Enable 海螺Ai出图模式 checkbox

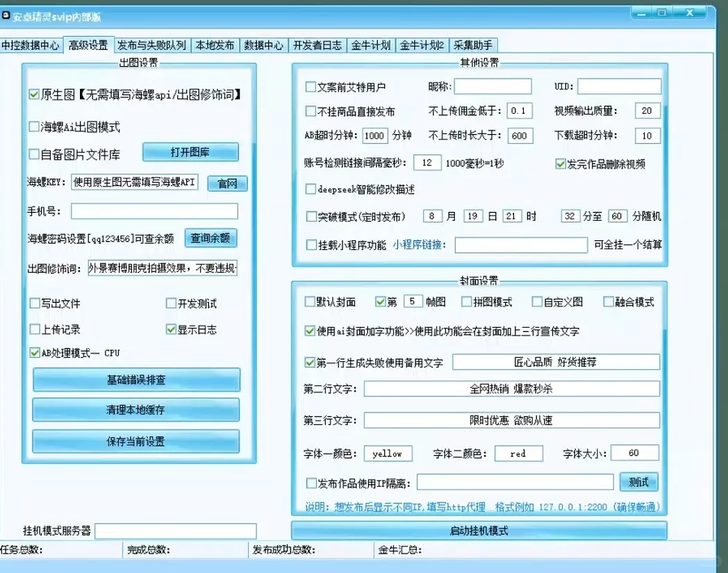coord(34,126)
